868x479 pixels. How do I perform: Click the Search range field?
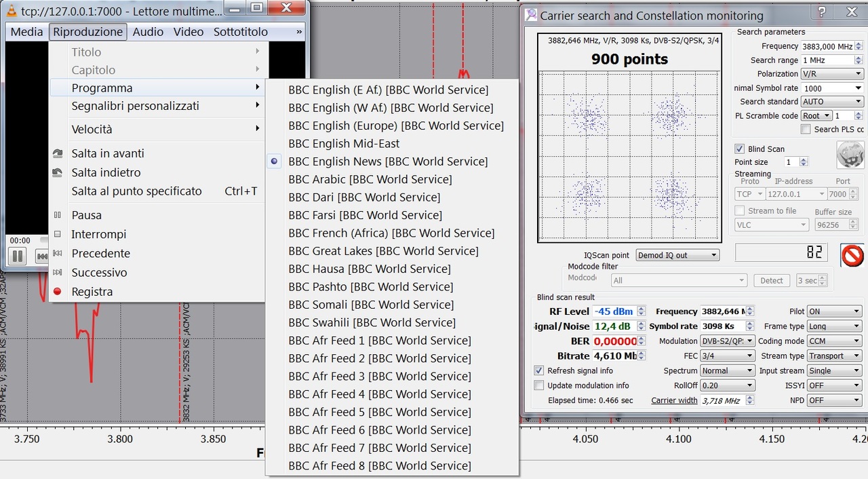[x=827, y=60]
